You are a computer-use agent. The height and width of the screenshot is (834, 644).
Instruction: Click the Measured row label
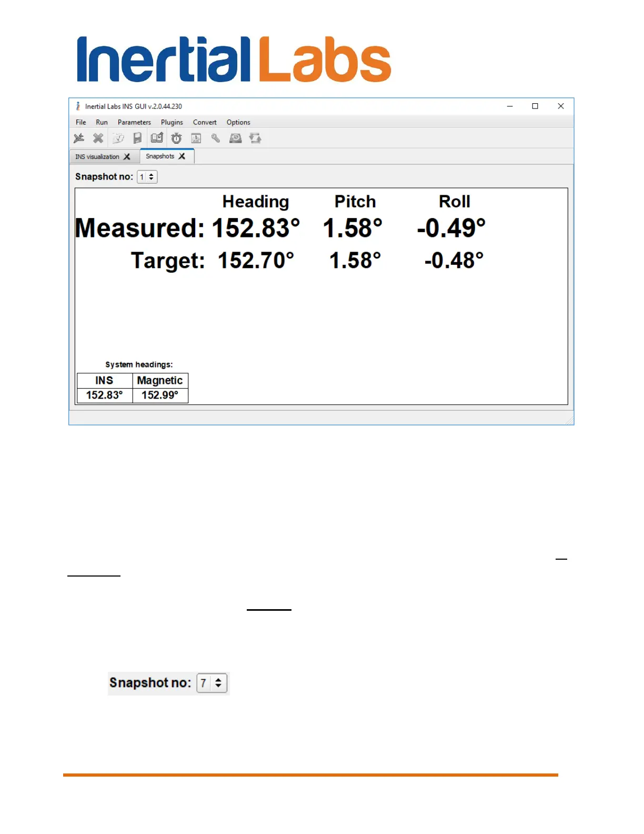[x=140, y=229]
